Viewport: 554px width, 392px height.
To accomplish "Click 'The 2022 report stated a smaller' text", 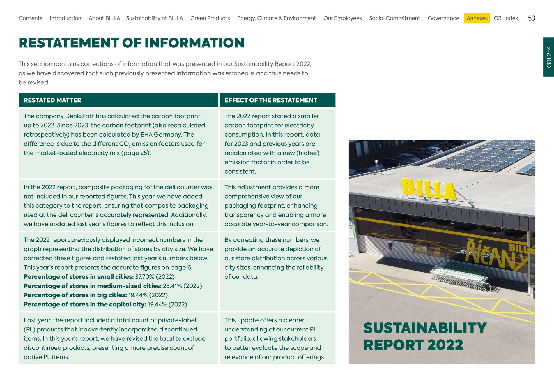I will (272, 144).
